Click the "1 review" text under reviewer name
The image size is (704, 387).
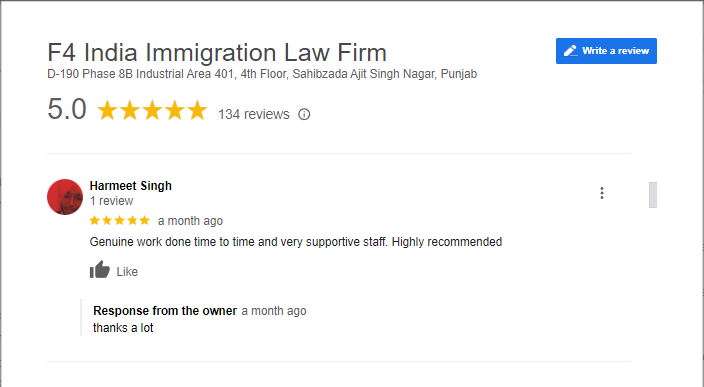pyautogui.click(x=111, y=201)
